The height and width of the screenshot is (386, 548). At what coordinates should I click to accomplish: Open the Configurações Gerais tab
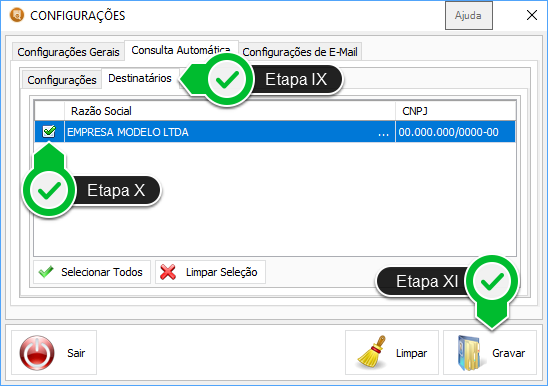68,52
